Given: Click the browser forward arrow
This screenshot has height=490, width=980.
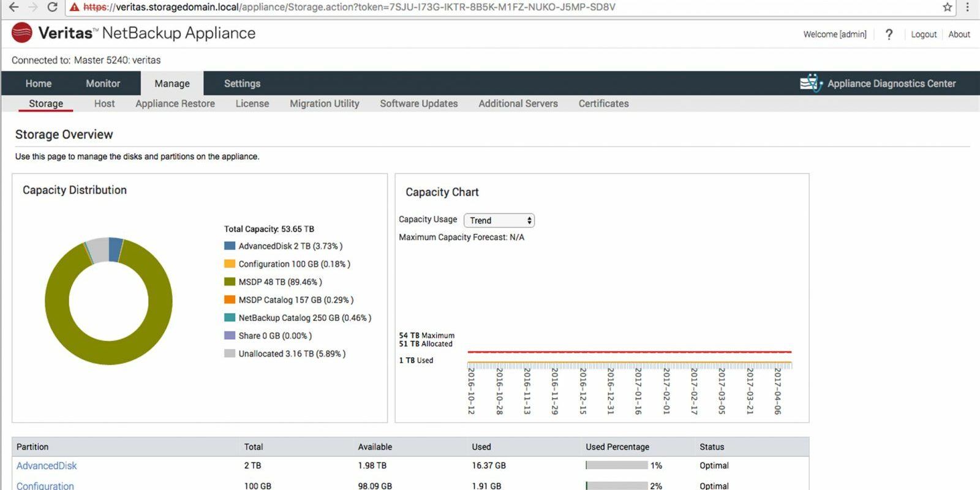Looking at the screenshot, I should (33, 7).
